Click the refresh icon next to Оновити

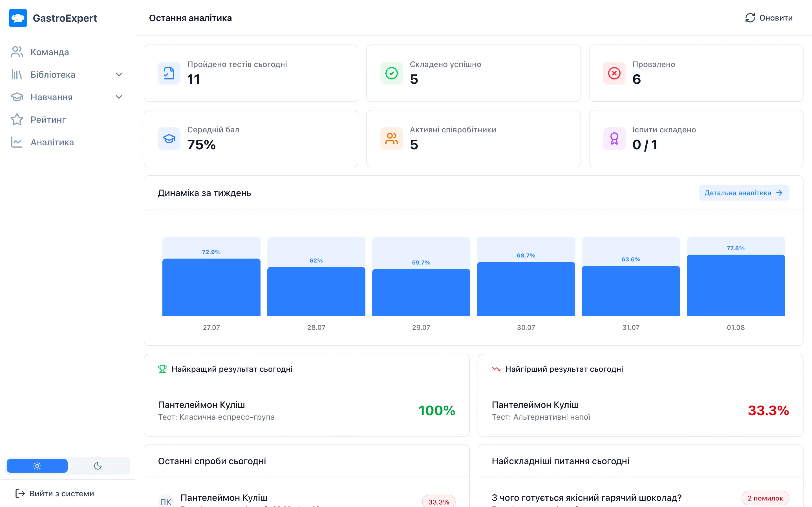click(750, 18)
